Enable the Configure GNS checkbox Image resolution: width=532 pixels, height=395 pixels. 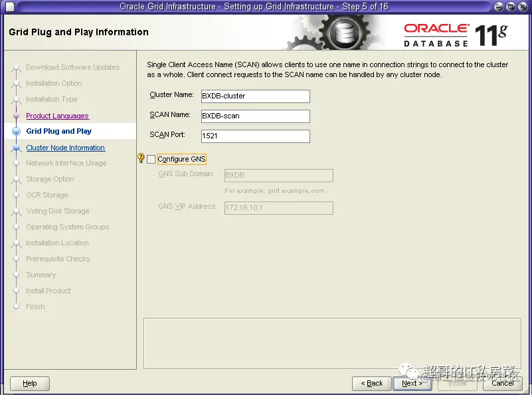pos(151,159)
